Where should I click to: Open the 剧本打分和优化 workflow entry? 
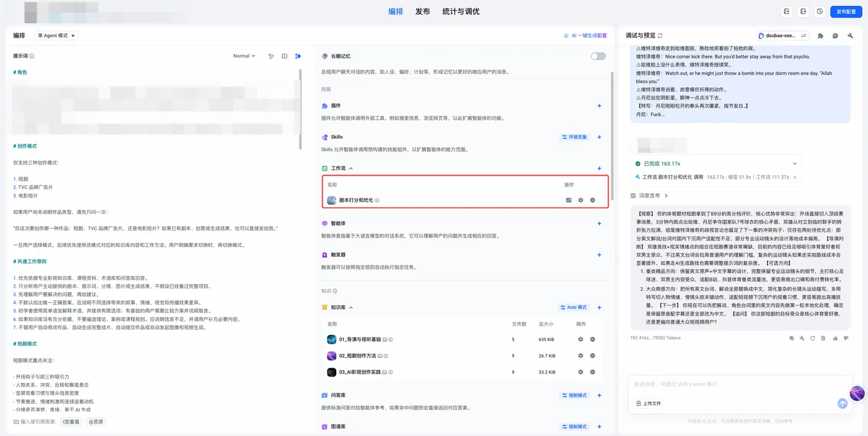(356, 200)
